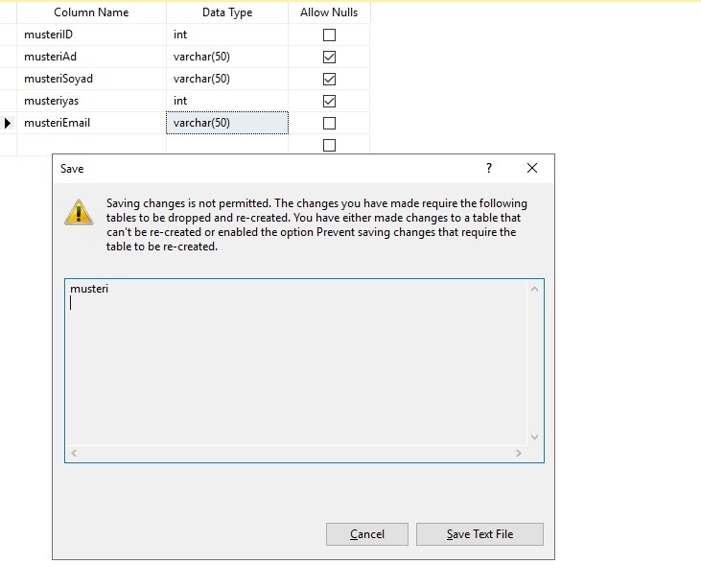Click the Column Name header

[x=91, y=12]
